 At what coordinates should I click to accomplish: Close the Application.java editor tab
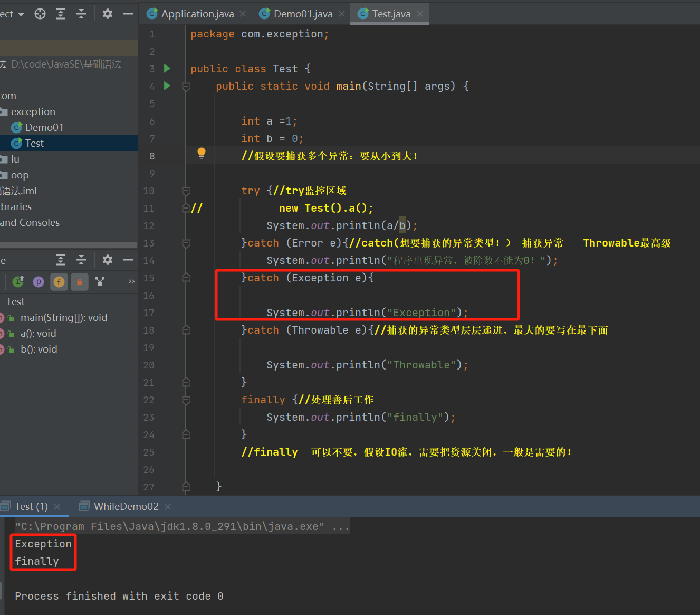click(x=243, y=14)
